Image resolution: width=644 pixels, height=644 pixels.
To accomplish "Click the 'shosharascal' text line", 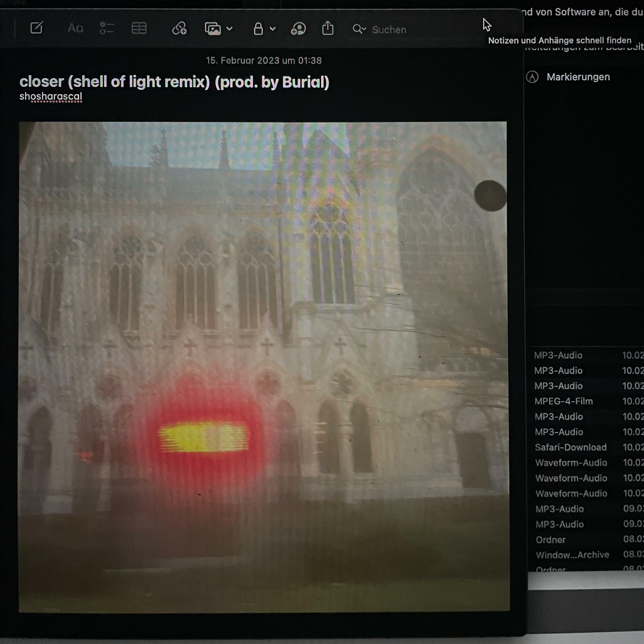I will [x=51, y=96].
